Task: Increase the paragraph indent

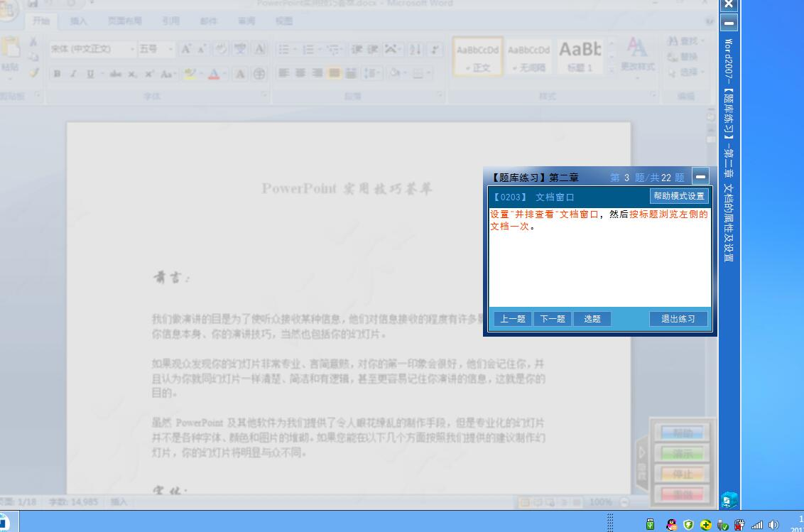Action: [374, 49]
